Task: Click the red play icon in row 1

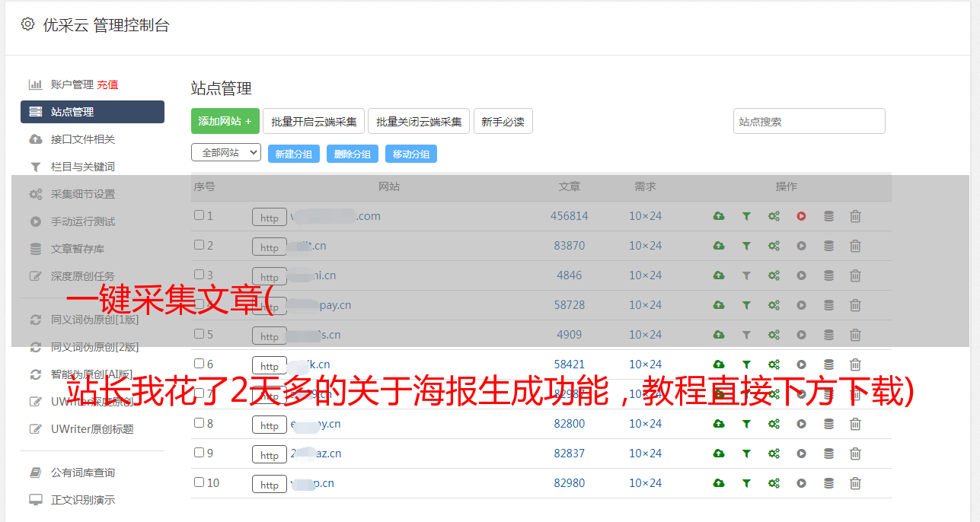Action: coord(801,216)
